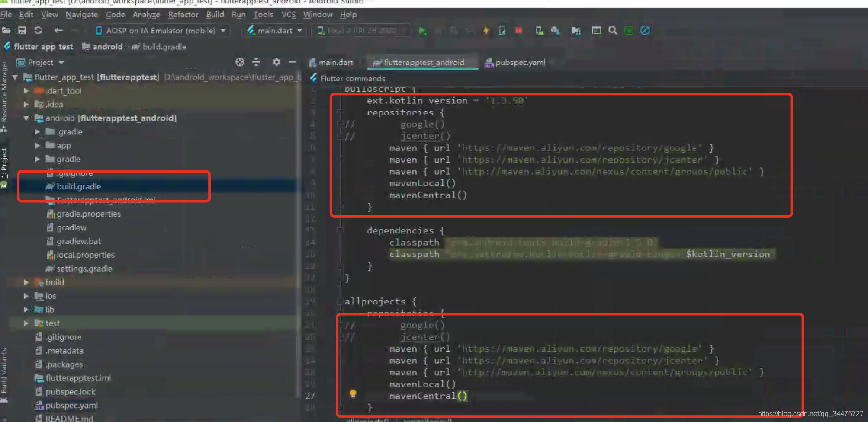Select build.gradle in the android folder
868x422 pixels.
tap(79, 187)
